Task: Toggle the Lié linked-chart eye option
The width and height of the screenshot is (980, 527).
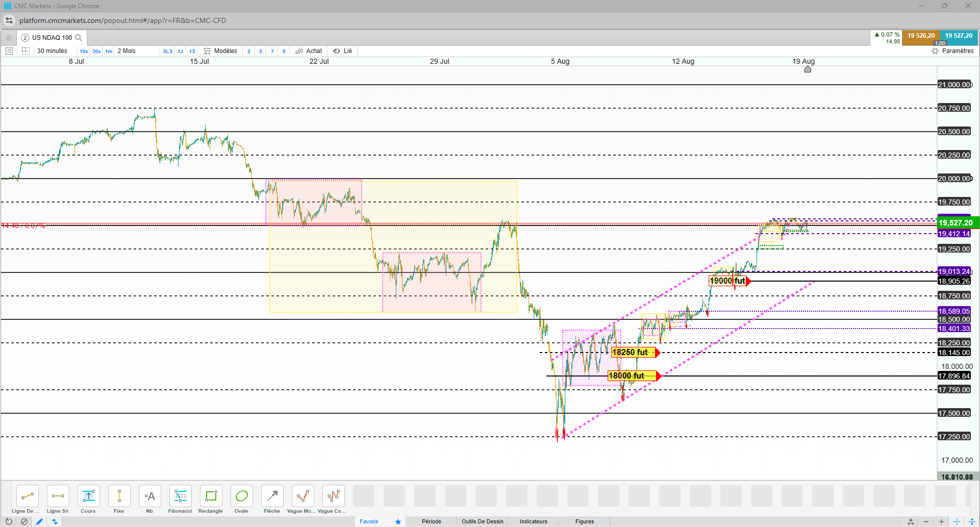Action: (342, 51)
